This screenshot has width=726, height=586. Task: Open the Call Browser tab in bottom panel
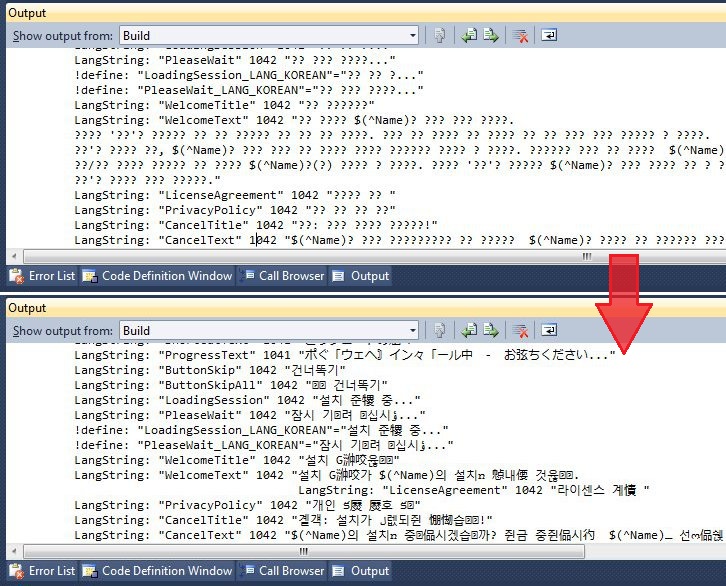point(284,571)
